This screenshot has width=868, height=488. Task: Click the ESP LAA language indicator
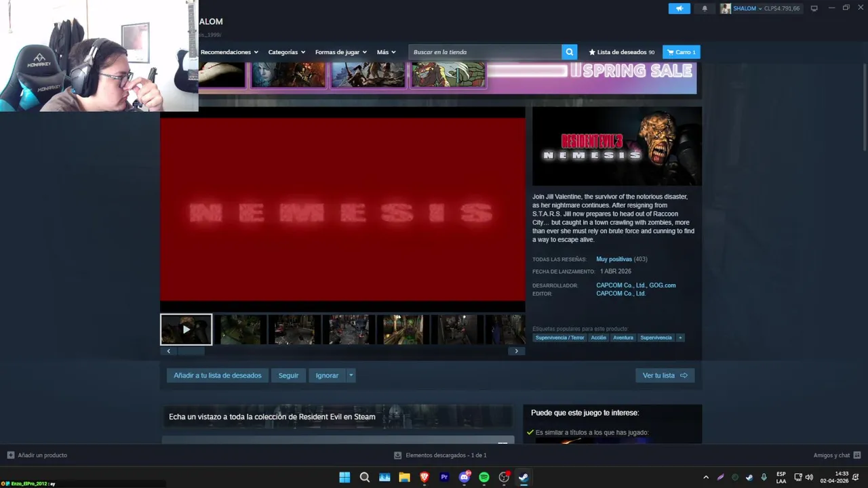[781, 477]
